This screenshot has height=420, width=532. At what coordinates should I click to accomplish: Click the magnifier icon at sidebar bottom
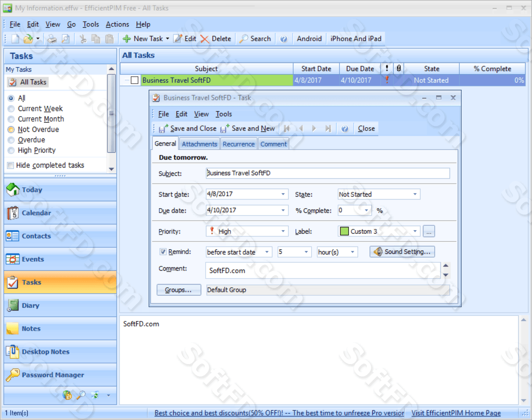(x=81, y=395)
